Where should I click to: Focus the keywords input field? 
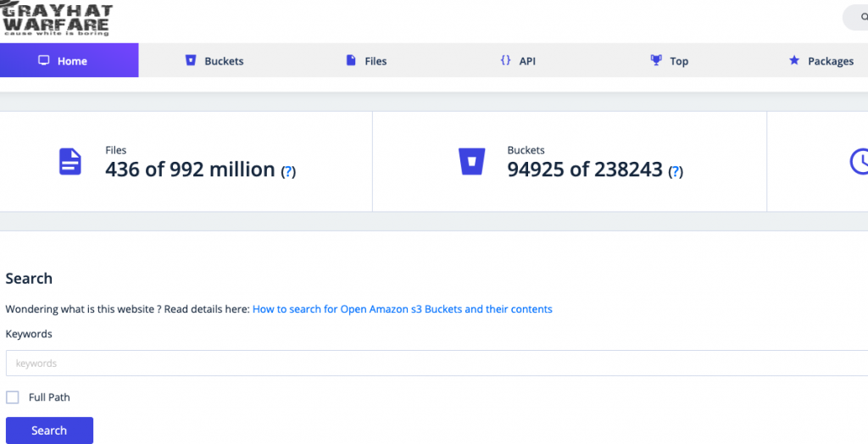tap(437, 364)
